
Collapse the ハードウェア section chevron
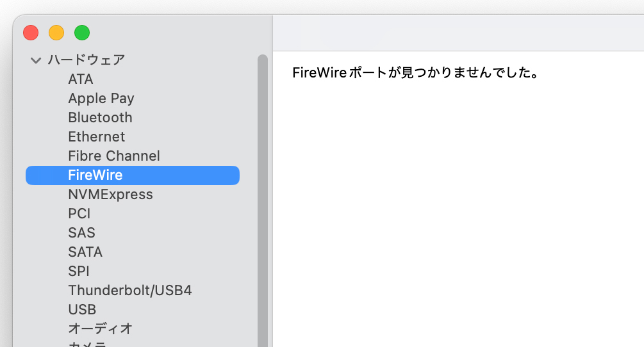[x=35, y=60]
